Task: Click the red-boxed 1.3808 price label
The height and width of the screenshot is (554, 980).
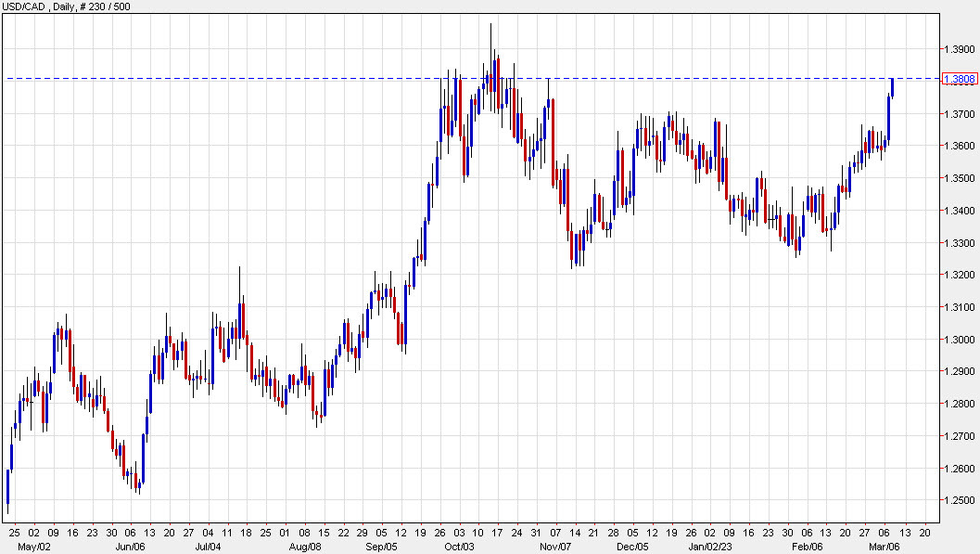Action: (961, 79)
